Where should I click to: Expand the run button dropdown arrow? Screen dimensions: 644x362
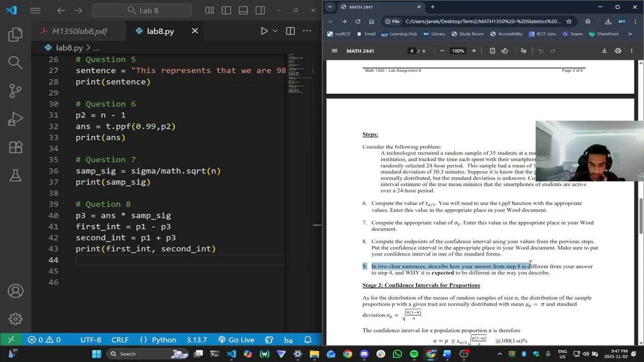coord(275,31)
